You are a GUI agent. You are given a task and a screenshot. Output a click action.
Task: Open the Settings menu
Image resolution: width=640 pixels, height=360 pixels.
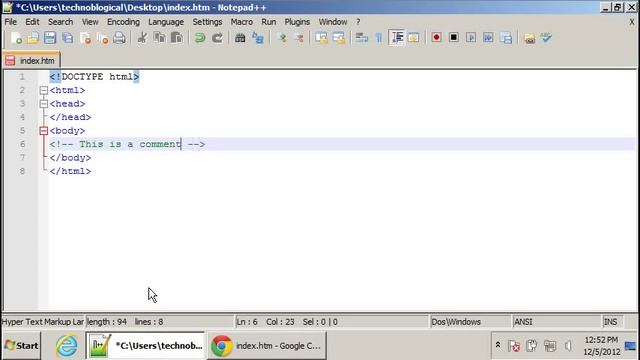pyautogui.click(x=207, y=22)
